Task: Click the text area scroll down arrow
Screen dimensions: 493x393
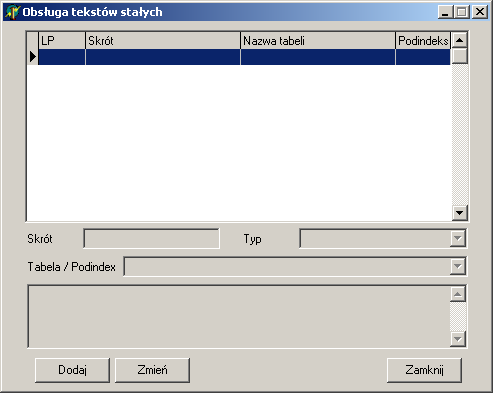Action: 458,339
